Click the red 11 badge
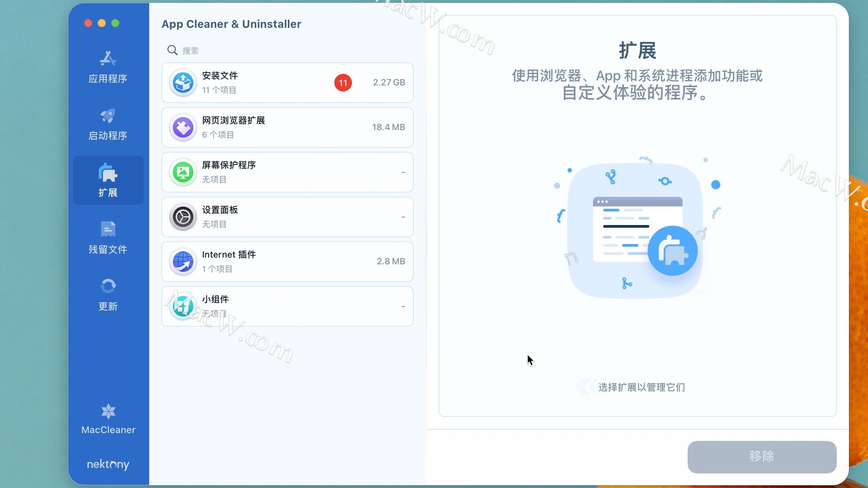Screen dimensions: 868x488 (x=343, y=83)
